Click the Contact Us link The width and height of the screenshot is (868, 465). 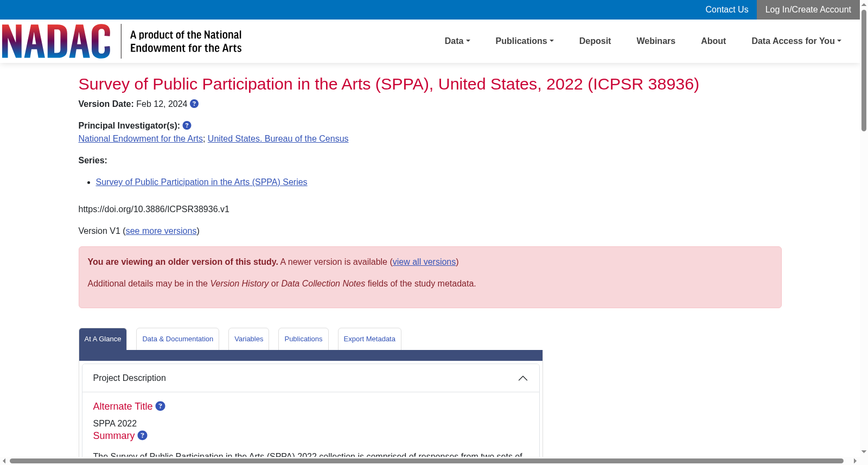tap(727, 10)
